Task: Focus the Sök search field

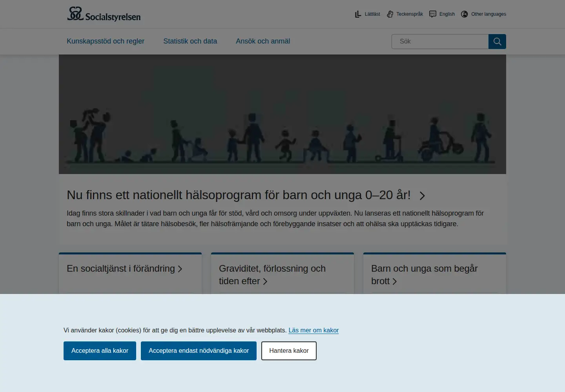Action: (x=440, y=42)
